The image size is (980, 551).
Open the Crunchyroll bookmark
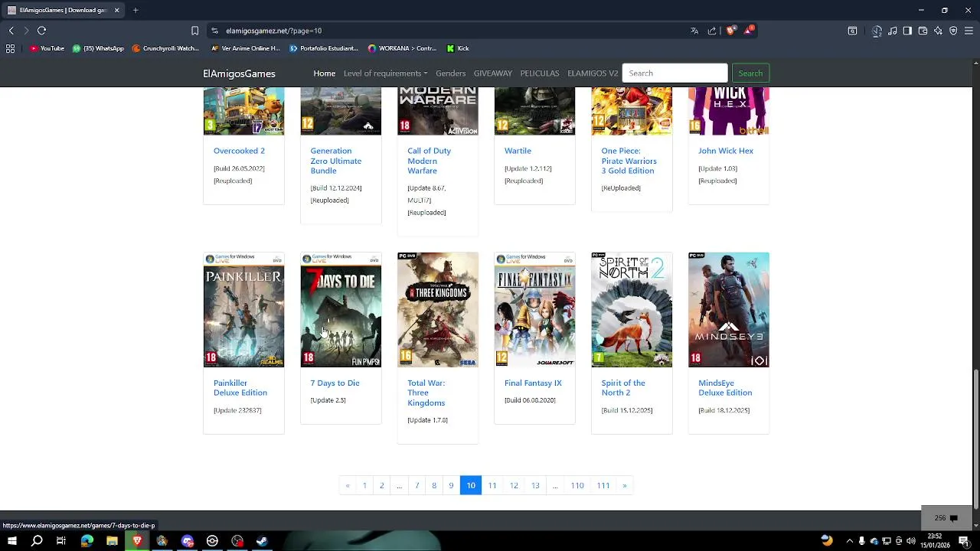[165, 48]
